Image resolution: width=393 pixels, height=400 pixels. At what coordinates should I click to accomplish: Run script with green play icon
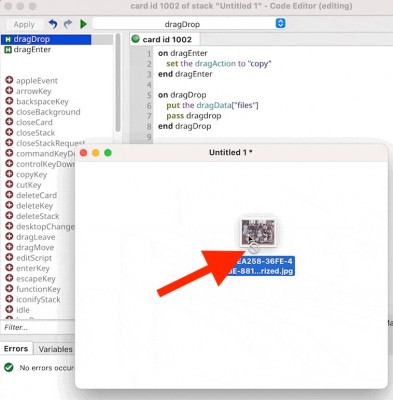pos(83,24)
